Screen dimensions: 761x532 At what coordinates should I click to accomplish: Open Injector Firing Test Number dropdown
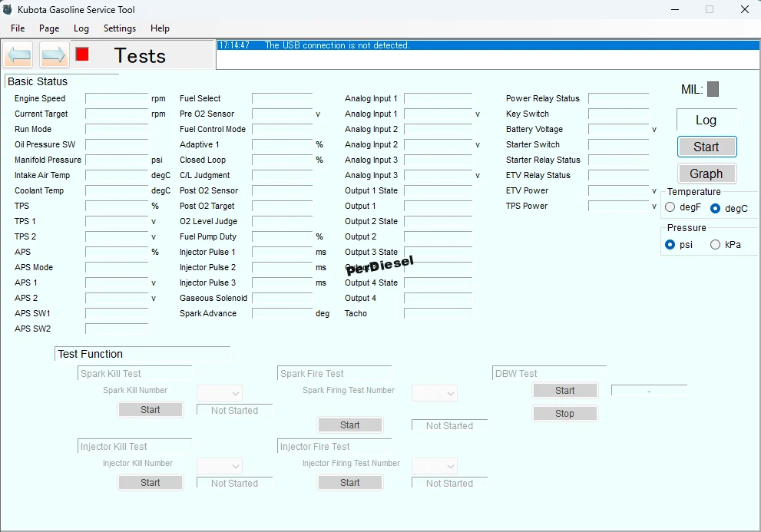[435, 467]
